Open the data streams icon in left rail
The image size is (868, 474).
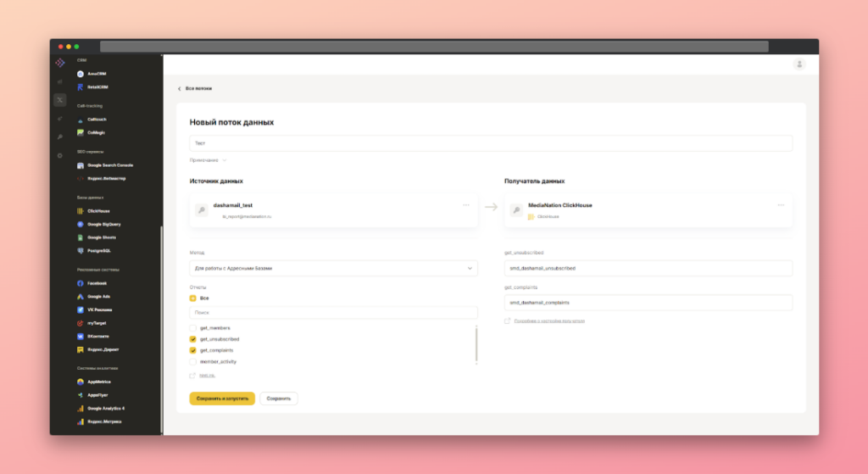coord(60,100)
